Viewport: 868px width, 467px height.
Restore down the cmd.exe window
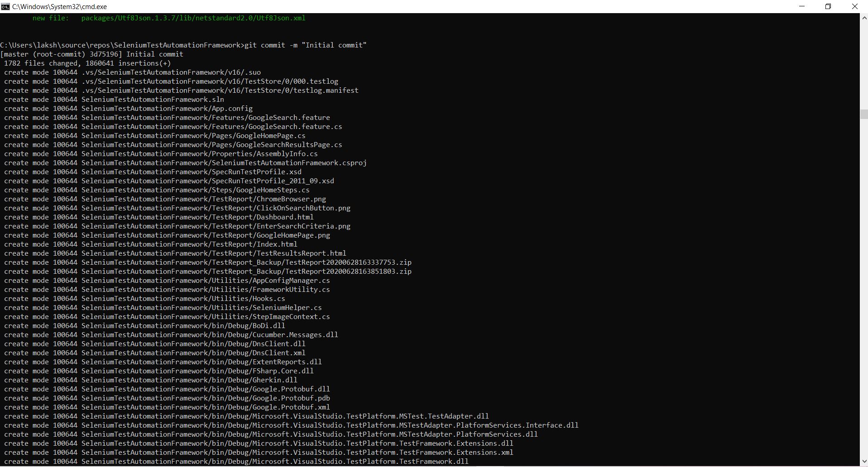click(x=828, y=6)
